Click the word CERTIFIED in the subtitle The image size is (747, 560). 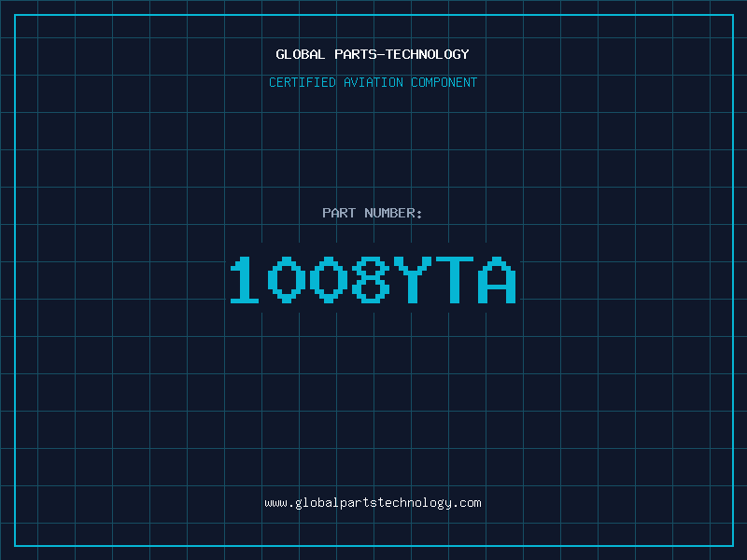click(302, 82)
